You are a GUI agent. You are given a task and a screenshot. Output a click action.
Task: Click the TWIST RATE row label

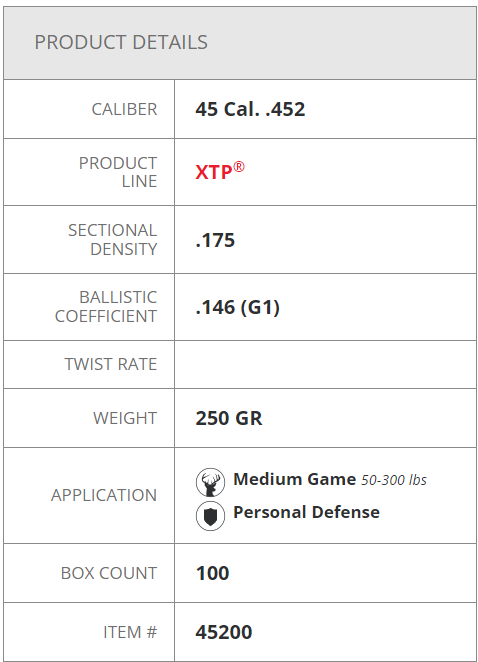coord(111,364)
